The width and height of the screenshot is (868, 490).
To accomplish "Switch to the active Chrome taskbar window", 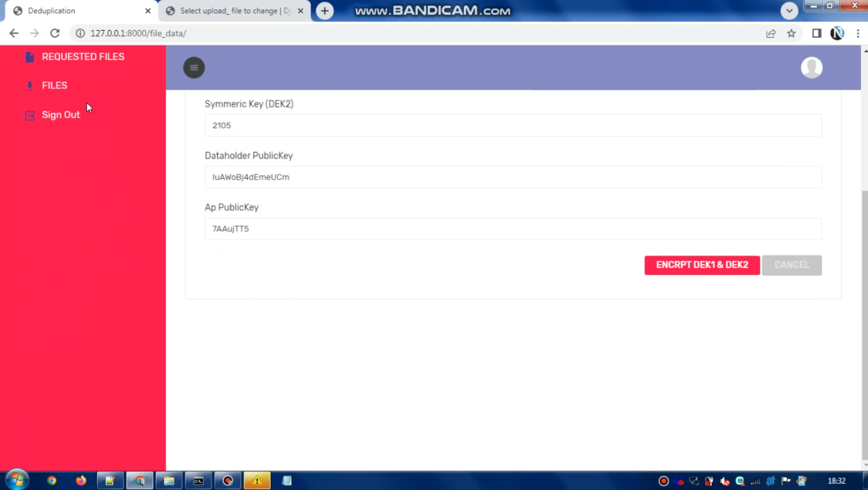I will click(139, 481).
